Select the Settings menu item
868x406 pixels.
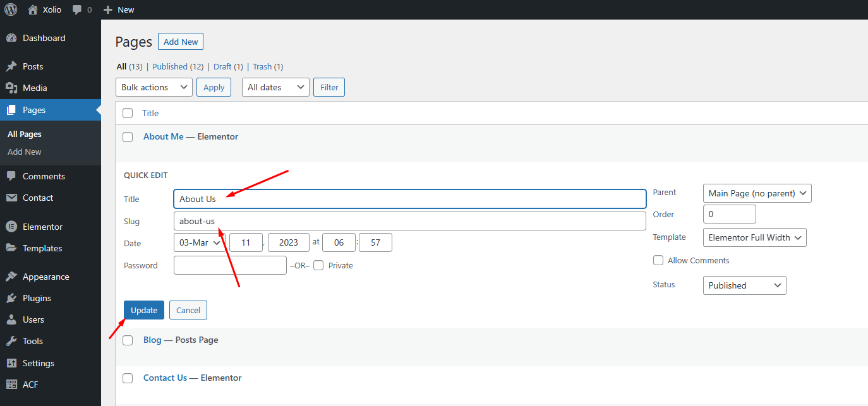[x=38, y=363]
